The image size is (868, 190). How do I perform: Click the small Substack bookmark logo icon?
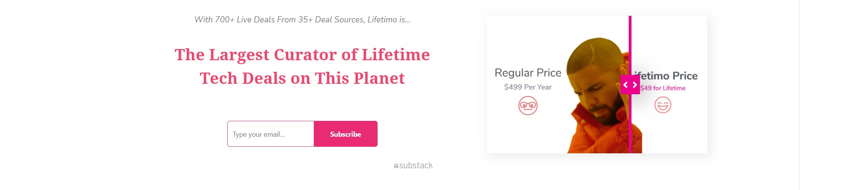[396, 166]
